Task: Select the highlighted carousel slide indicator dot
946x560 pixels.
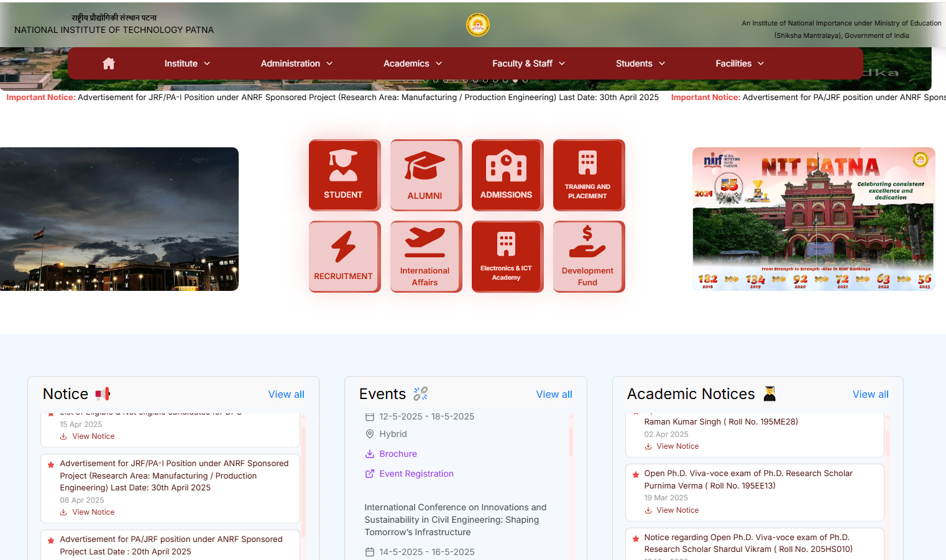Action: click(x=515, y=80)
